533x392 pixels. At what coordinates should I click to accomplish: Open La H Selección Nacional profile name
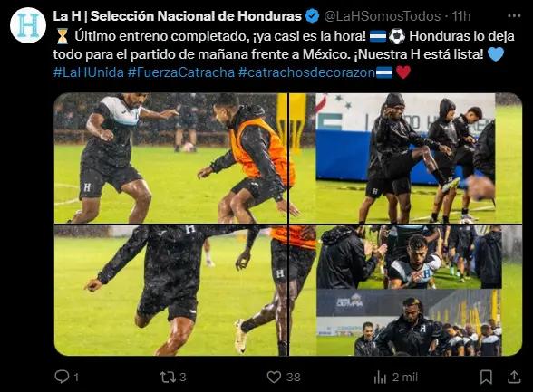click(x=178, y=16)
